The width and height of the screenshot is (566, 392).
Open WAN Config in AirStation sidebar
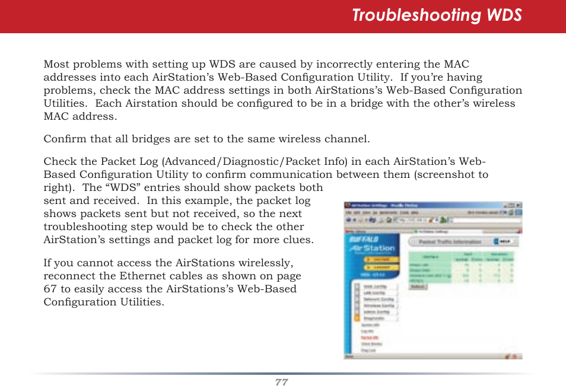coord(375,286)
